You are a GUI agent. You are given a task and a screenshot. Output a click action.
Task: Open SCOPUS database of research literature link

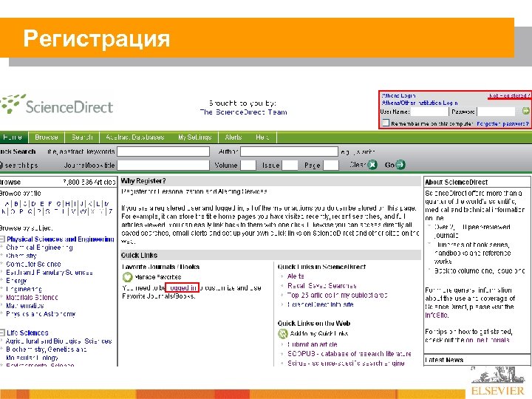coord(349,354)
